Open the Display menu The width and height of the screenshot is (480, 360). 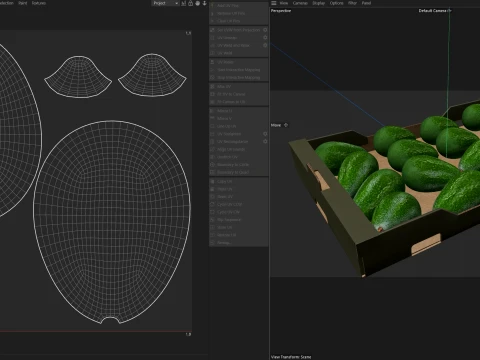point(318,3)
